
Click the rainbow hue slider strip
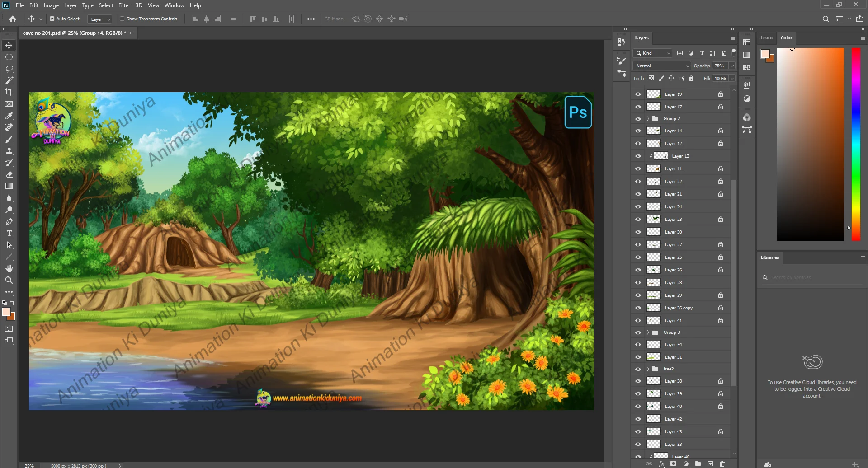click(856, 145)
